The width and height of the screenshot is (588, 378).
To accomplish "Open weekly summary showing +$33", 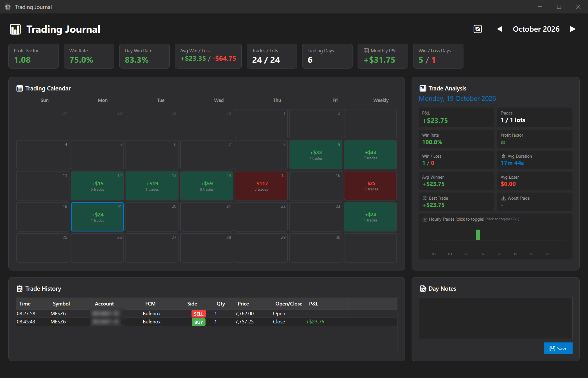I will (x=370, y=155).
